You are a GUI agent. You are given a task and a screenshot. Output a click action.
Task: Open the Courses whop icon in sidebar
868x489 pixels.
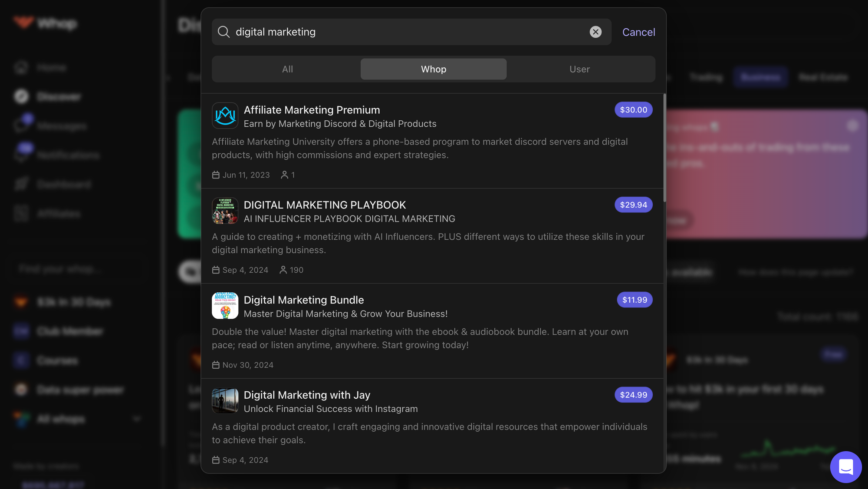click(20, 360)
